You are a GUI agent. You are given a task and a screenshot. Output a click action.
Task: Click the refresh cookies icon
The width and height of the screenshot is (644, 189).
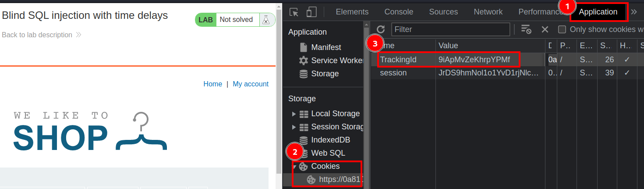click(381, 29)
